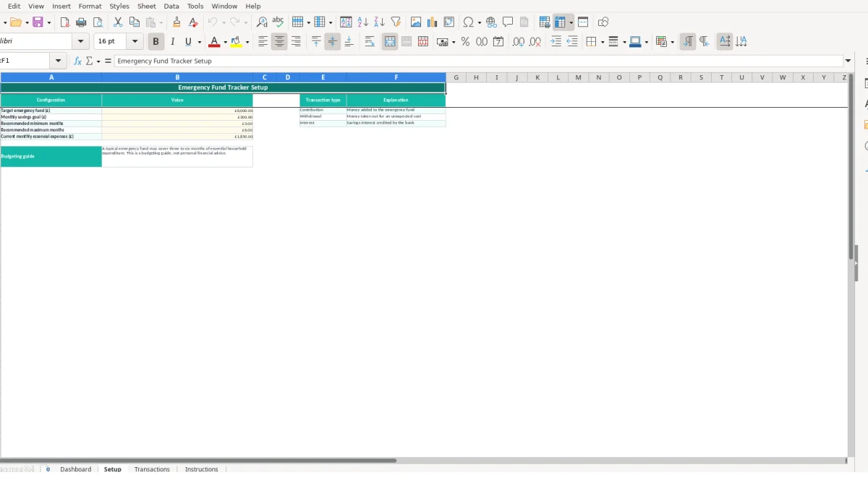Select the Sum sigma button
The width and height of the screenshot is (868, 488).
(x=90, y=61)
